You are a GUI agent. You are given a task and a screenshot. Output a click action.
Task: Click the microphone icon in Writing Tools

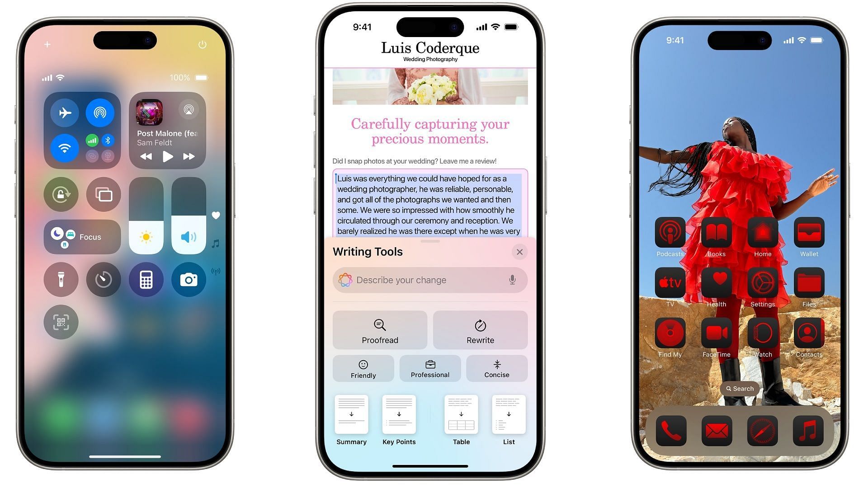click(510, 280)
